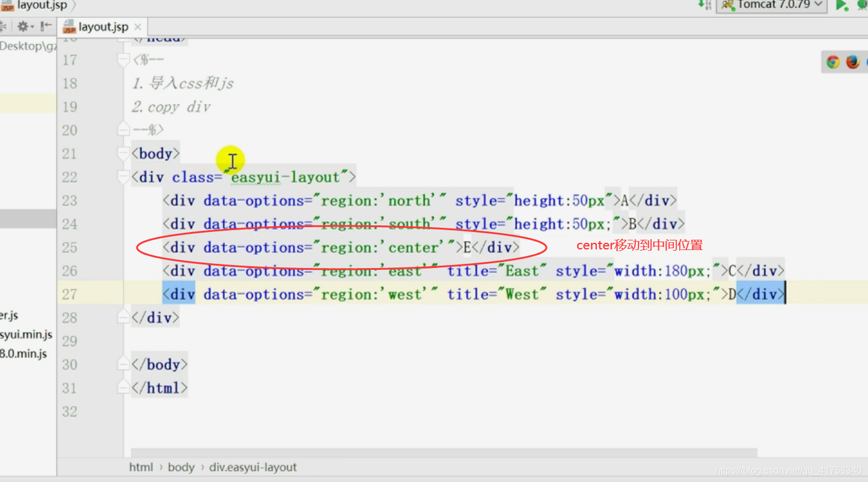Preview page in Chrome browser icon
868x482 pixels.
pos(833,62)
